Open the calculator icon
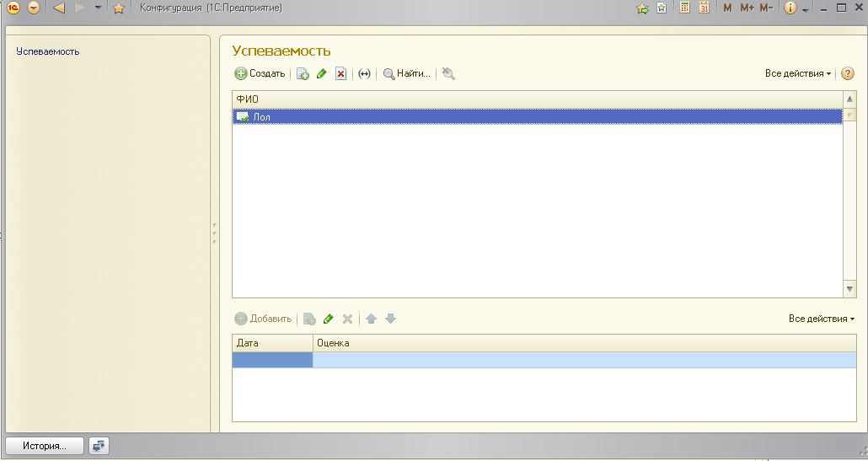The image size is (868, 461). [x=685, y=8]
